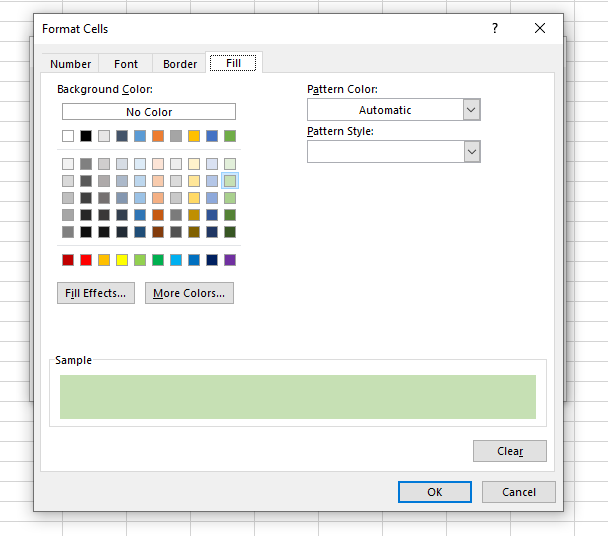This screenshot has height=536, width=608.
Task: Pick standard dark red swatch
Action: click(68, 260)
